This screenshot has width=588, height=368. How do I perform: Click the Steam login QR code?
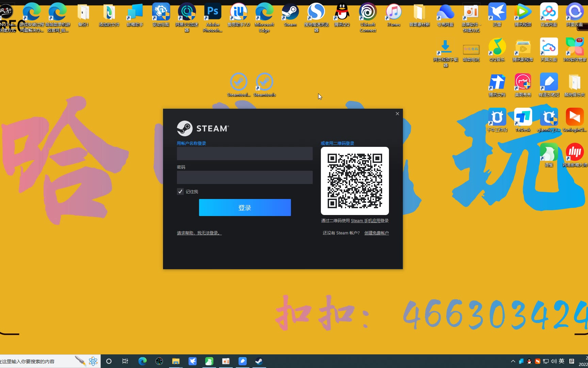(x=355, y=181)
